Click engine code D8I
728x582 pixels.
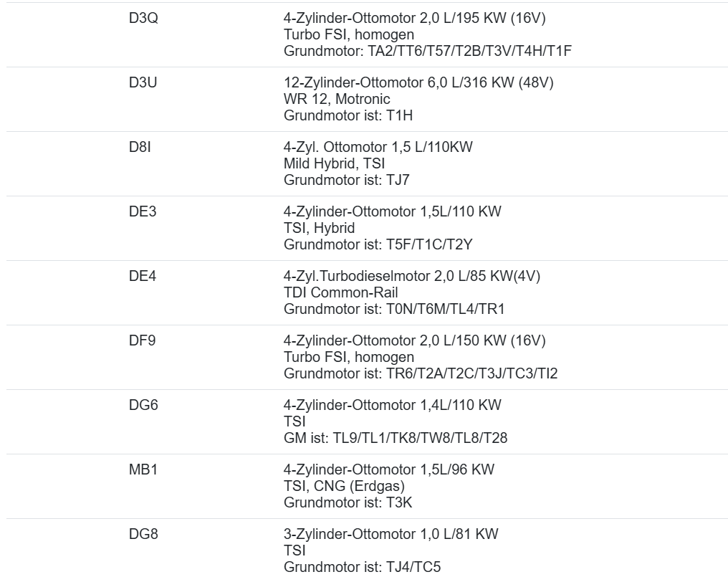[140, 147]
